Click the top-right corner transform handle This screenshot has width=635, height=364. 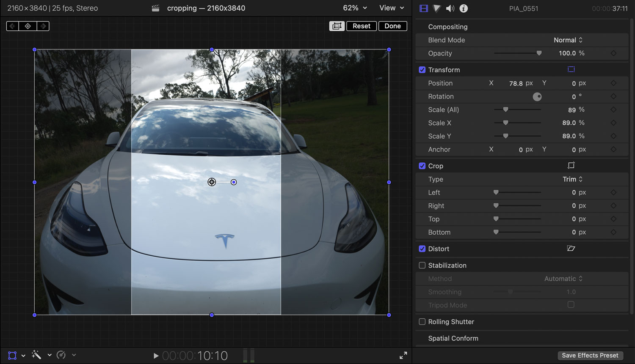point(389,49)
